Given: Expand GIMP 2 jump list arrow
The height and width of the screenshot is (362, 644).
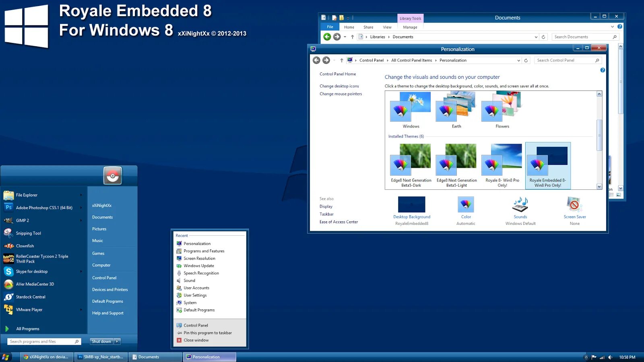Looking at the screenshot, I should click(x=81, y=220).
